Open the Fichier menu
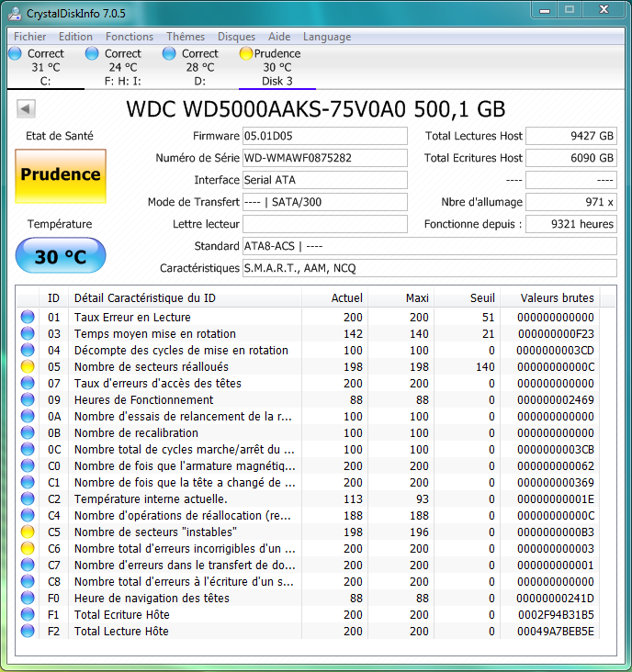Image resolution: width=632 pixels, height=672 pixels. click(x=29, y=37)
